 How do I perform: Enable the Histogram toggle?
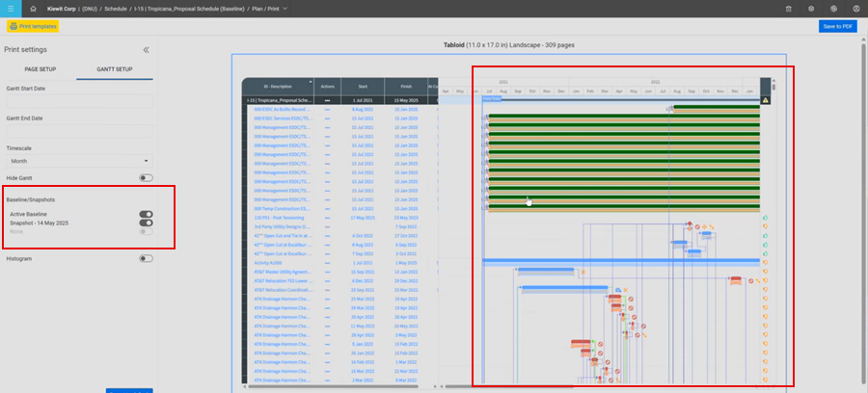[x=147, y=258]
